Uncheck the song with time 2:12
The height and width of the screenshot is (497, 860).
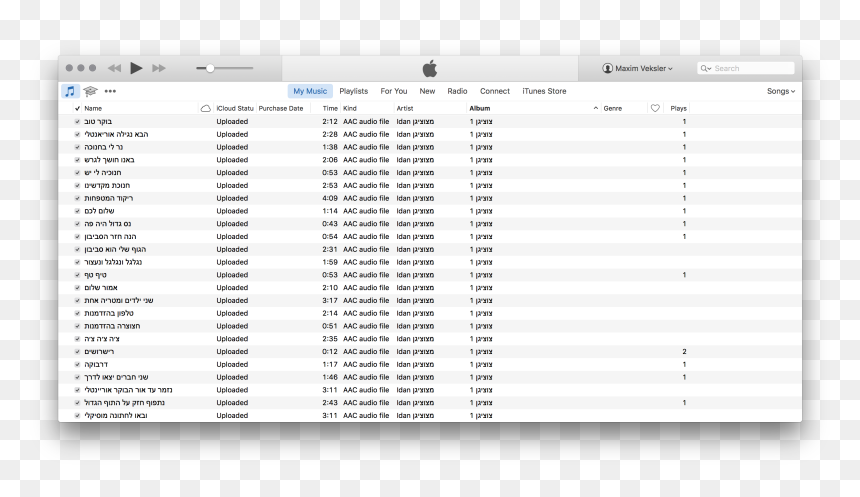77,122
